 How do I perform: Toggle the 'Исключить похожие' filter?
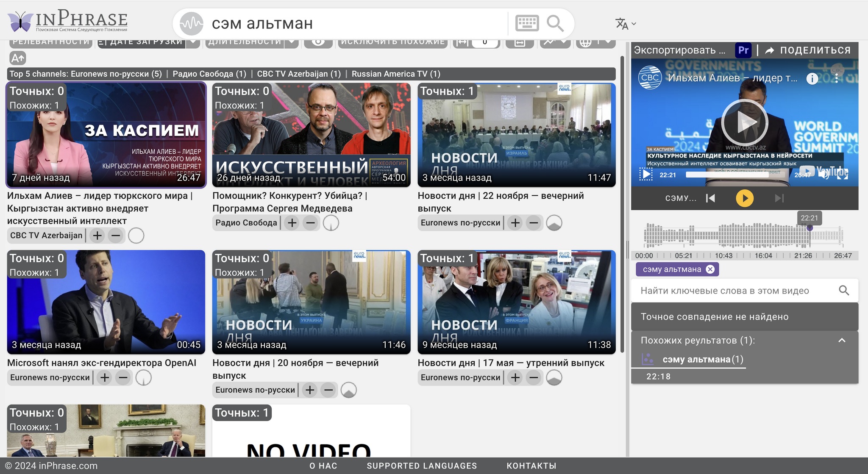pyautogui.click(x=393, y=42)
